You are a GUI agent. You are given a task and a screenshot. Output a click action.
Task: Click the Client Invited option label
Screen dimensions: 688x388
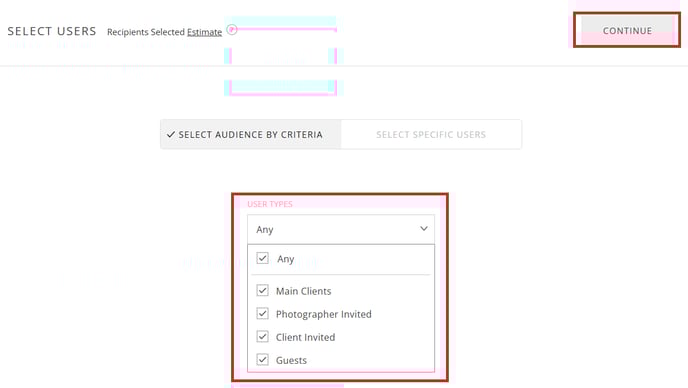(x=305, y=337)
